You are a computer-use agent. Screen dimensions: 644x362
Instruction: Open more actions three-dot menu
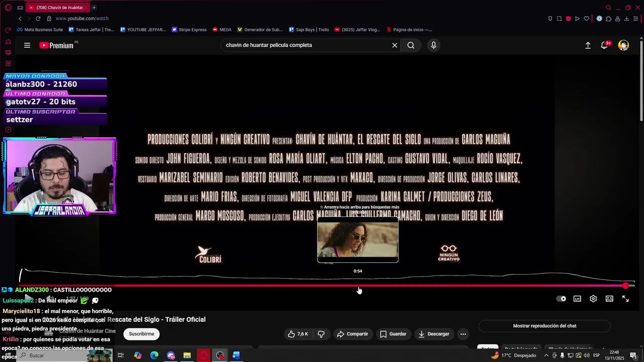(x=463, y=334)
